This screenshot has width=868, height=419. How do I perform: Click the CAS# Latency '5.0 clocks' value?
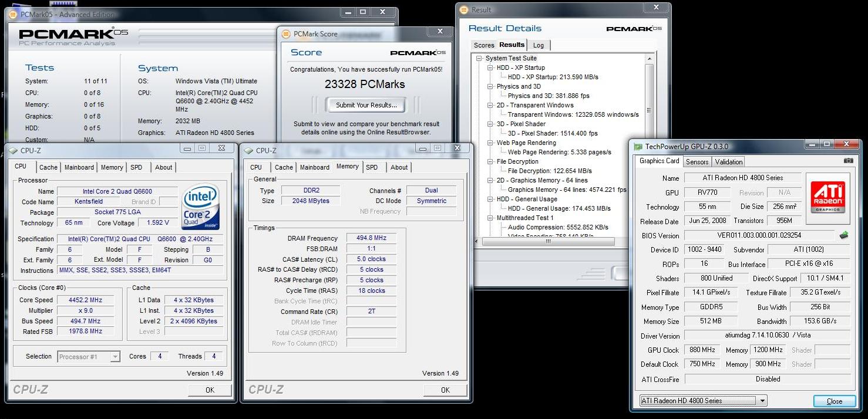(371, 259)
